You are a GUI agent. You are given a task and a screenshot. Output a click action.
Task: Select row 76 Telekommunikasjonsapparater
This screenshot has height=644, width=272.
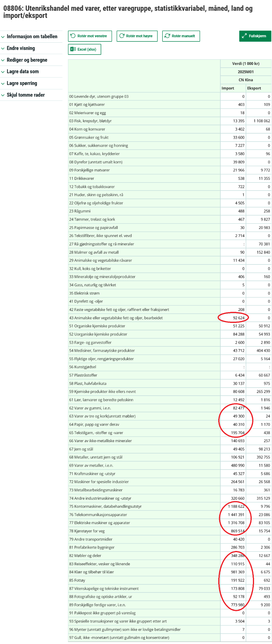(144, 515)
